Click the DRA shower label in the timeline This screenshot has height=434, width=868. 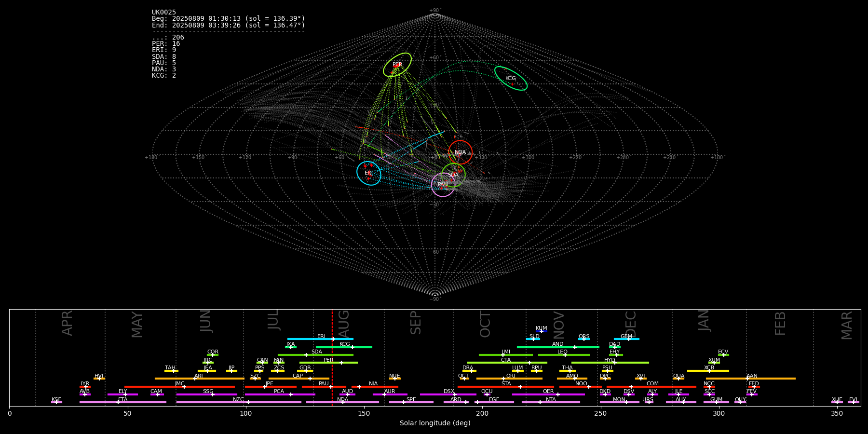point(468,368)
